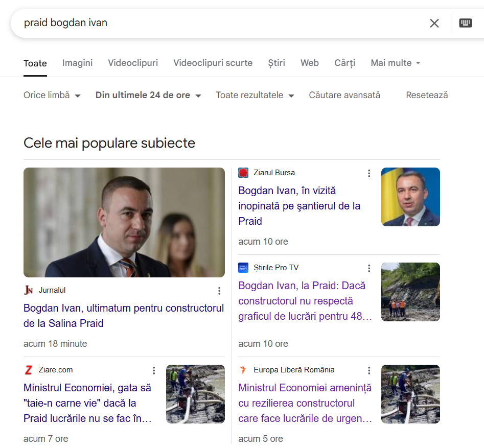Click the Europa Liberă România source icon
This screenshot has height=448, width=484.
point(243,370)
